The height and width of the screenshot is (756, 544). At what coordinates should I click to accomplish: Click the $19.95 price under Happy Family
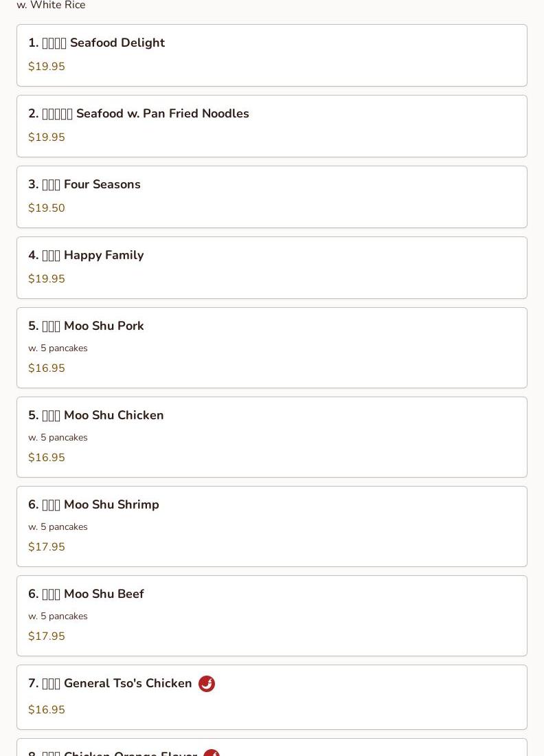coord(47,279)
